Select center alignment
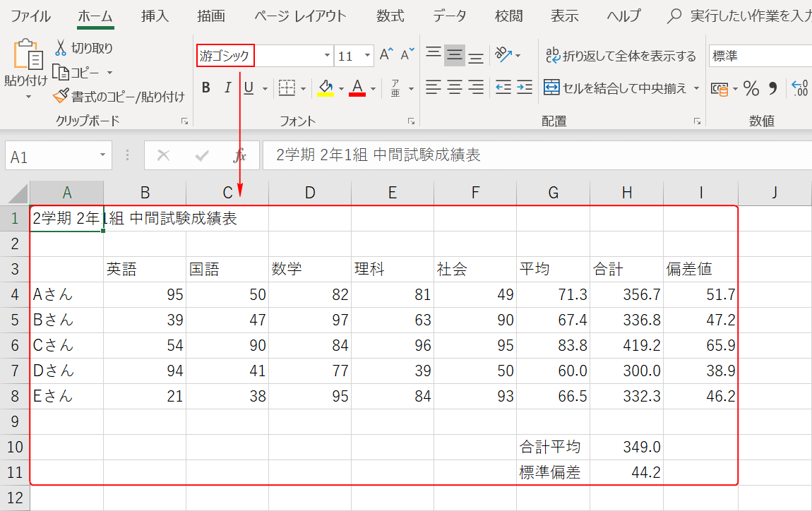This screenshot has width=812, height=511. (x=455, y=88)
